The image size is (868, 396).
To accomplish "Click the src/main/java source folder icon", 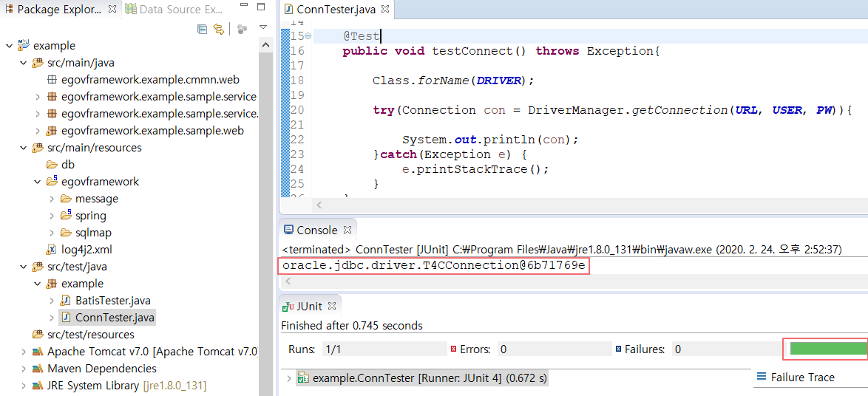I will pyautogui.click(x=38, y=63).
